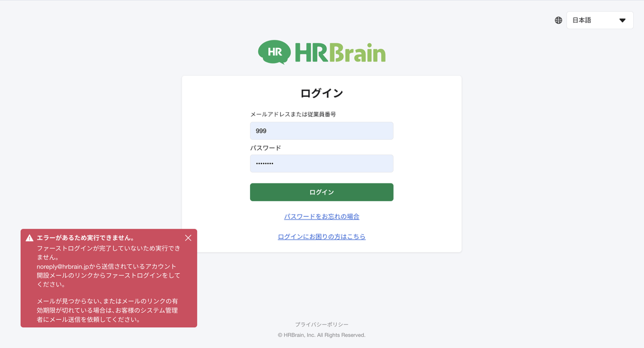The image size is (644, 348).
Task: Dismiss the error toast with X
Action: point(188,238)
